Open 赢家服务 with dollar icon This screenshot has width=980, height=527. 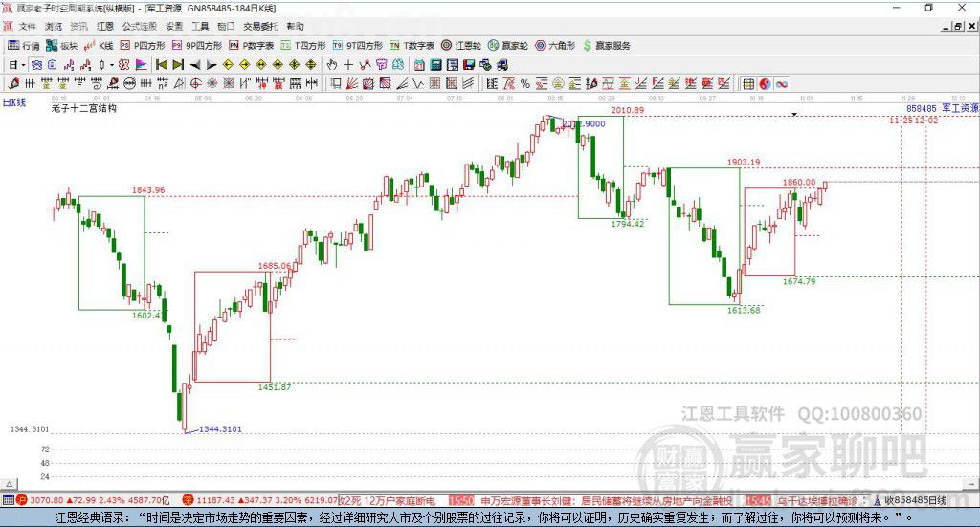(607, 46)
